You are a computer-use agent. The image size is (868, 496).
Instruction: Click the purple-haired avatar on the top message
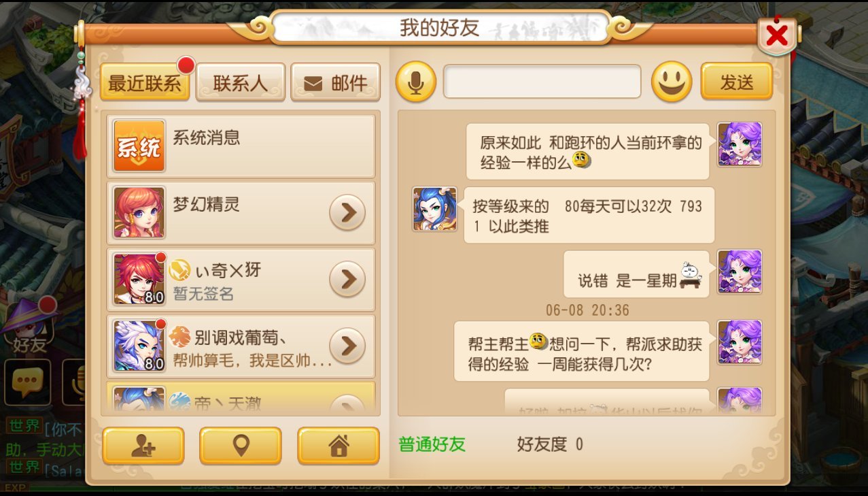pos(740,144)
